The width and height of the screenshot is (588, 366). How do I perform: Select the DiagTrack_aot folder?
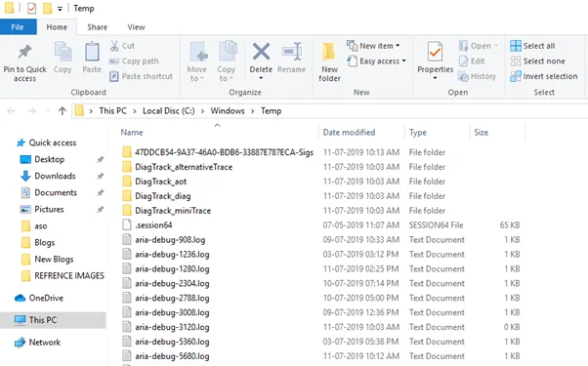tap(154, 182)
